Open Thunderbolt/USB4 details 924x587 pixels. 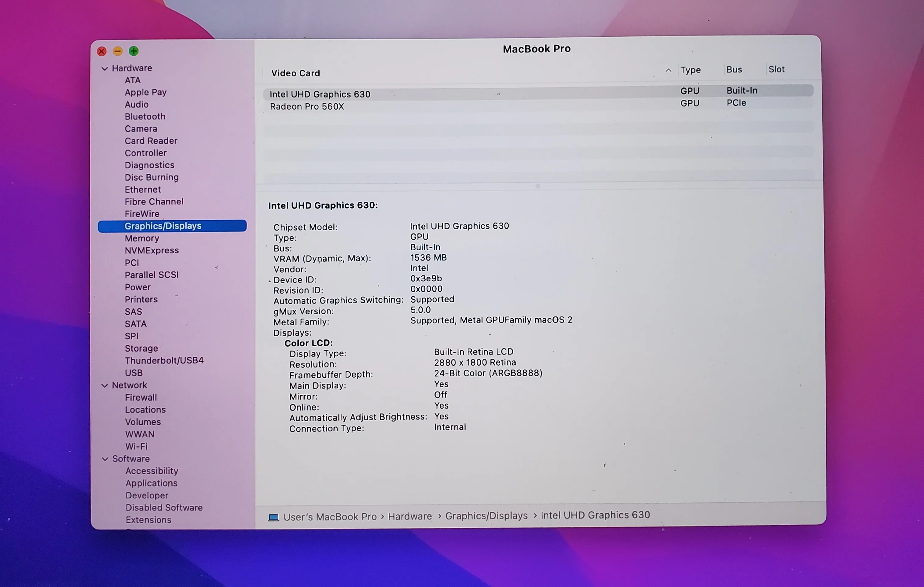click(164, 361)
